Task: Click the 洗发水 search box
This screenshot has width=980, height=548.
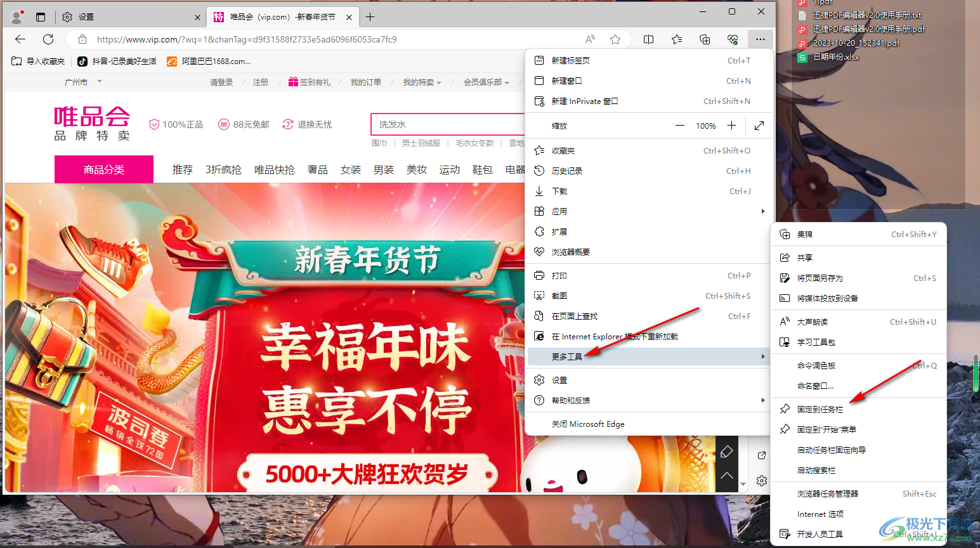Action: pos(448,124)
